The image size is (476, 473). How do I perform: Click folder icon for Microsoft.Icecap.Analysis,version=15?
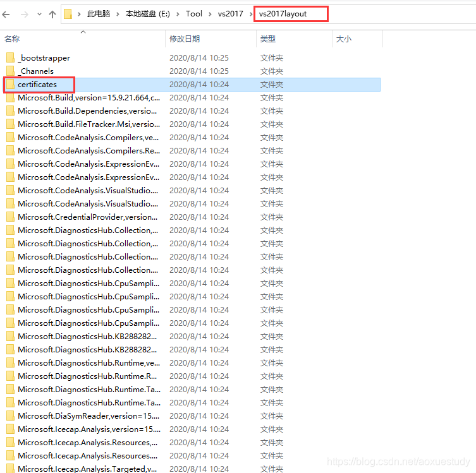10,429
